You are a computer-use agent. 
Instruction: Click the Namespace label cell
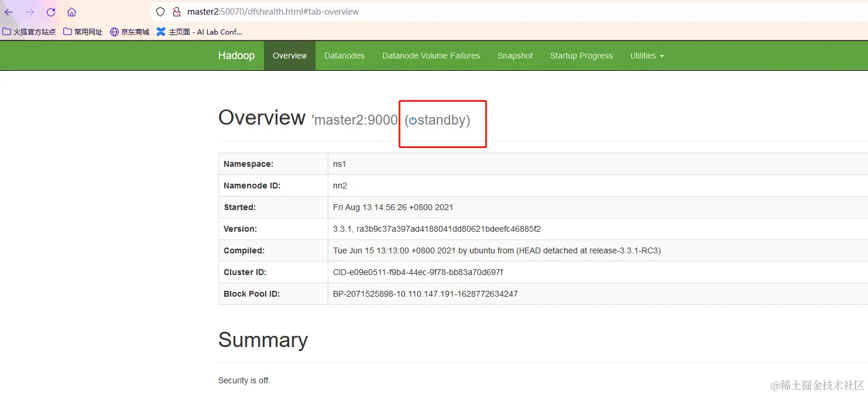point(273,164)
